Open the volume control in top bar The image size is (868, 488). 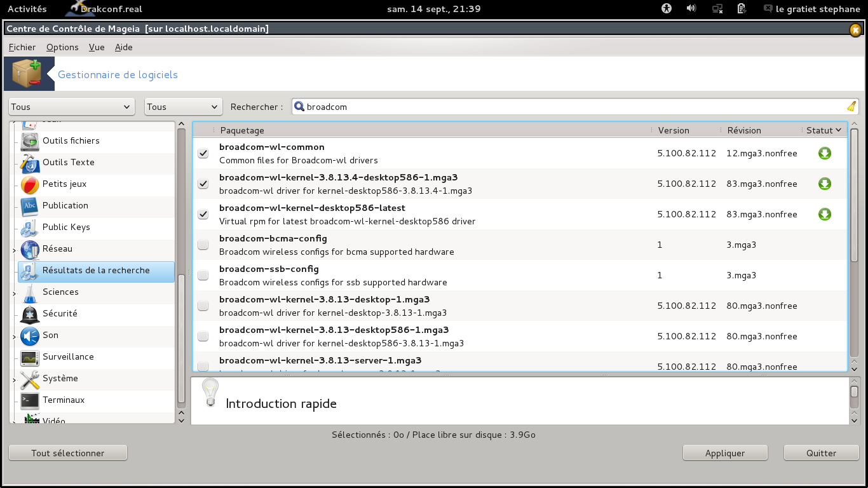click(x=691, y=9)
